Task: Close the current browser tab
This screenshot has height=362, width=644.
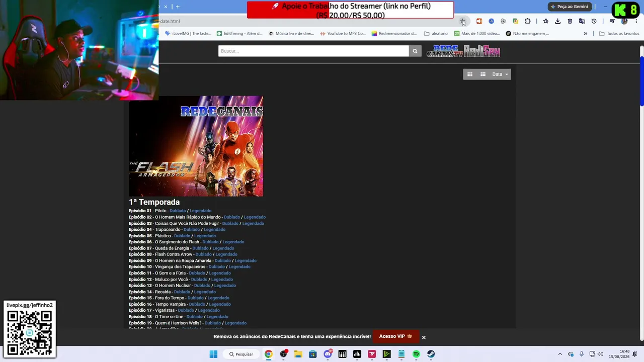Action: [x=166, y=7]
